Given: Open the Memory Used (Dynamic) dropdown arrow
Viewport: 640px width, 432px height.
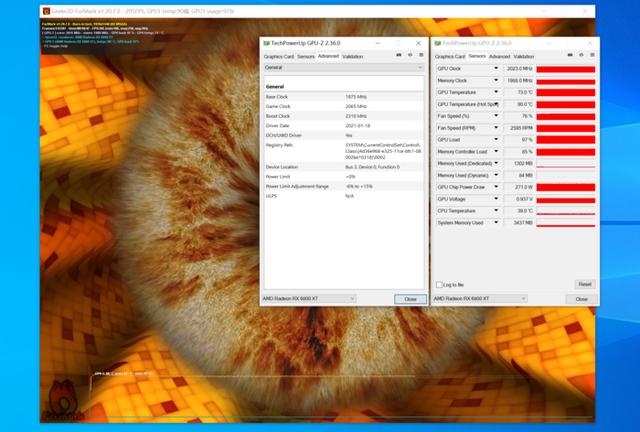Looking at the screenshot, I should point(496,175).
